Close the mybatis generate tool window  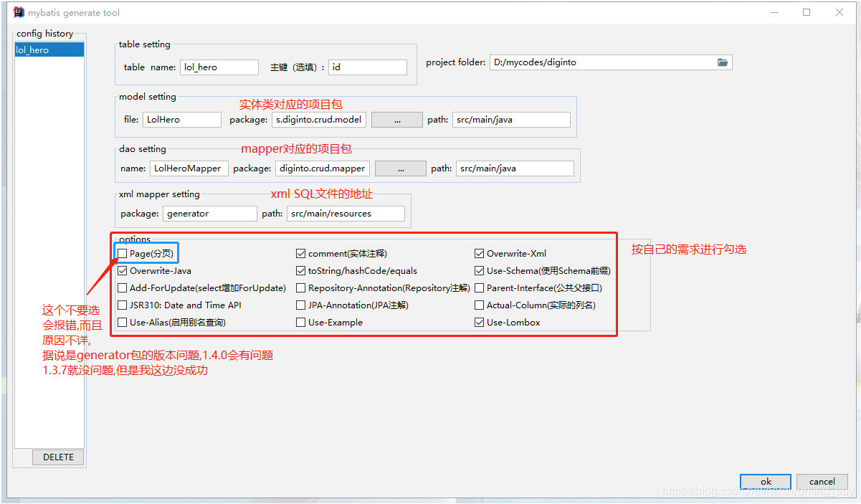tap(839, 12)
